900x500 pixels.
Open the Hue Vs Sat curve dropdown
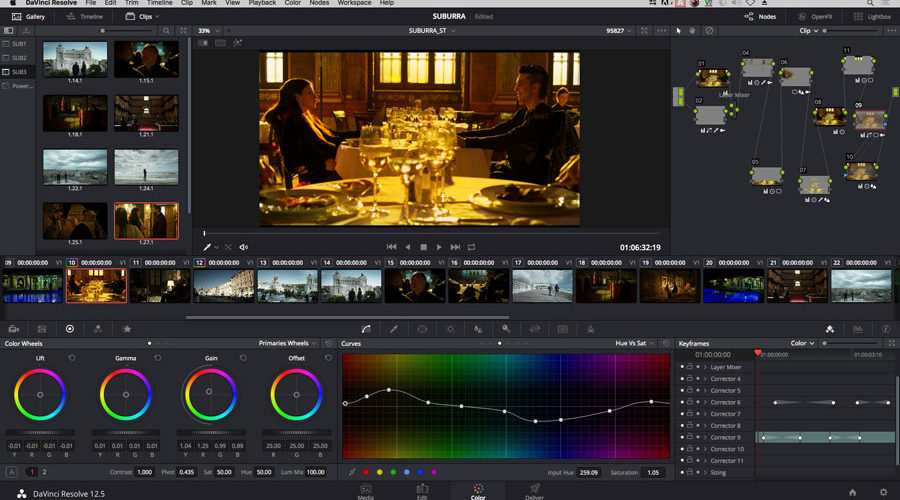(x=634, y=343)
